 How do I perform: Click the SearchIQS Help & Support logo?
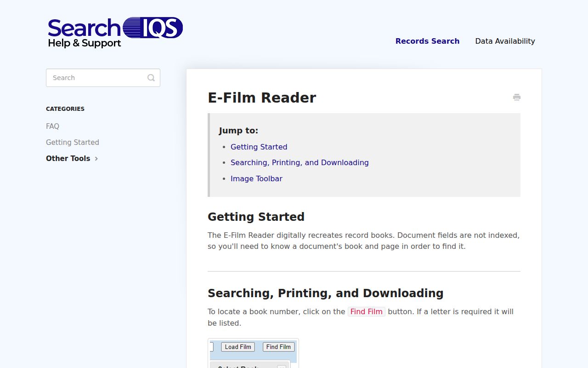pos(115,33)
